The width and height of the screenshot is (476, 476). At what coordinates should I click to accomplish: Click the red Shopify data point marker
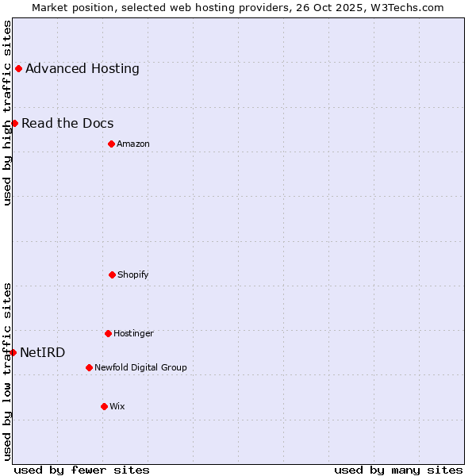pyautogui.click(x=112, y=274)
